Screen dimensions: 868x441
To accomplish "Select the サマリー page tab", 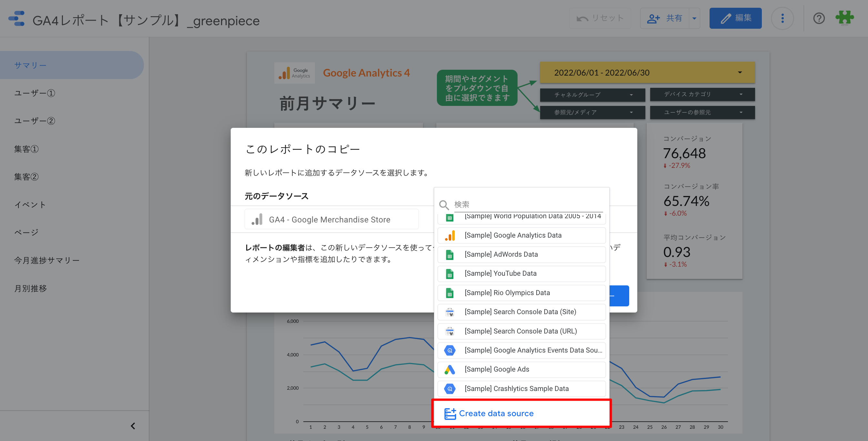I will tap(72, 65).
